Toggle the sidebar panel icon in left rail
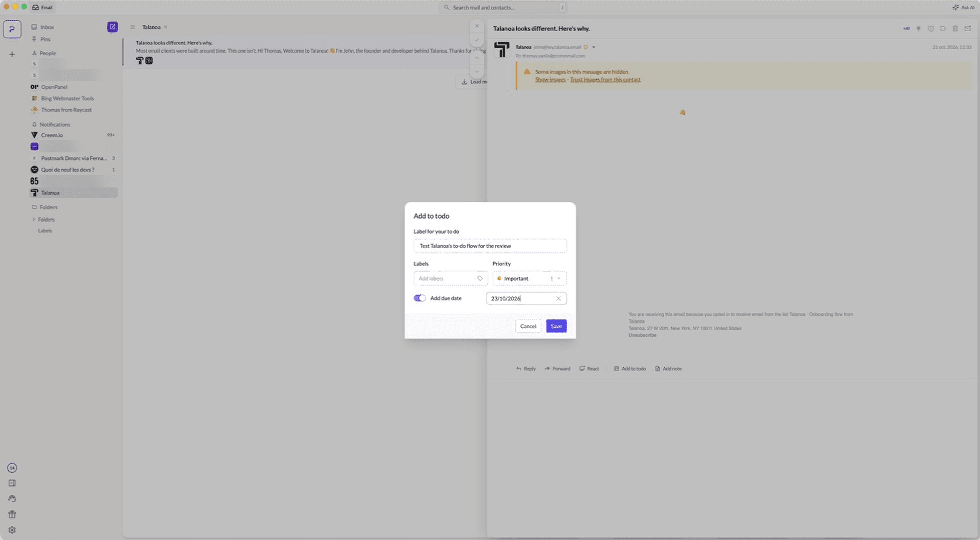 click(12, 483)
